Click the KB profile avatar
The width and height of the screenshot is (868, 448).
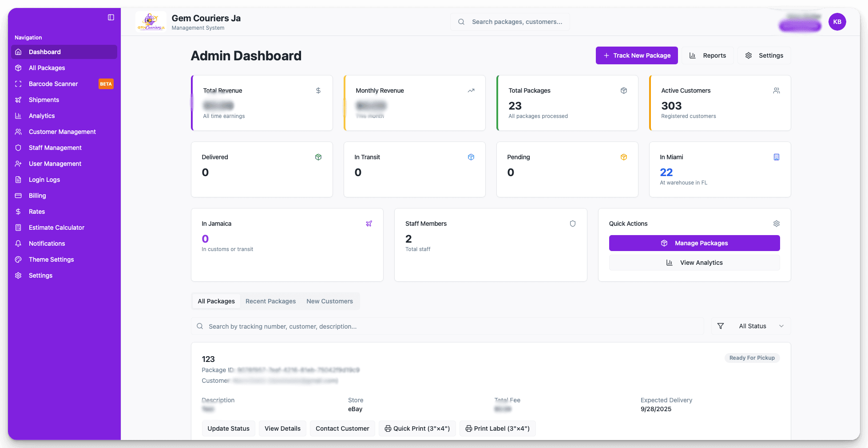coord(837,21)
